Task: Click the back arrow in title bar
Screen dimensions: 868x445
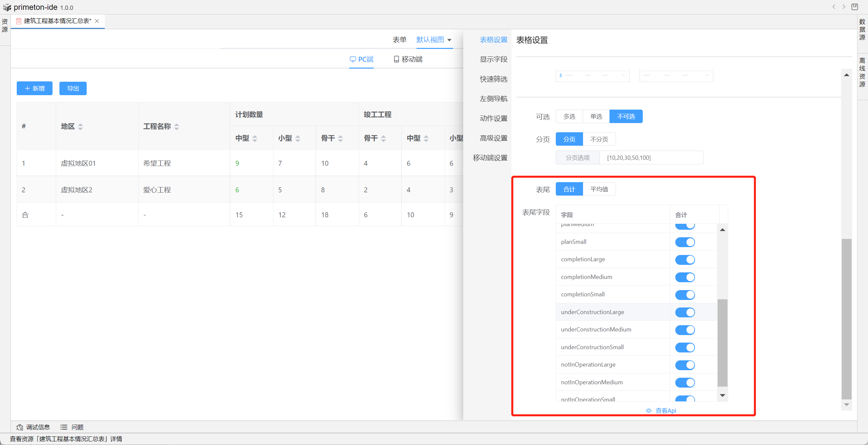Action: coord(834,7)
